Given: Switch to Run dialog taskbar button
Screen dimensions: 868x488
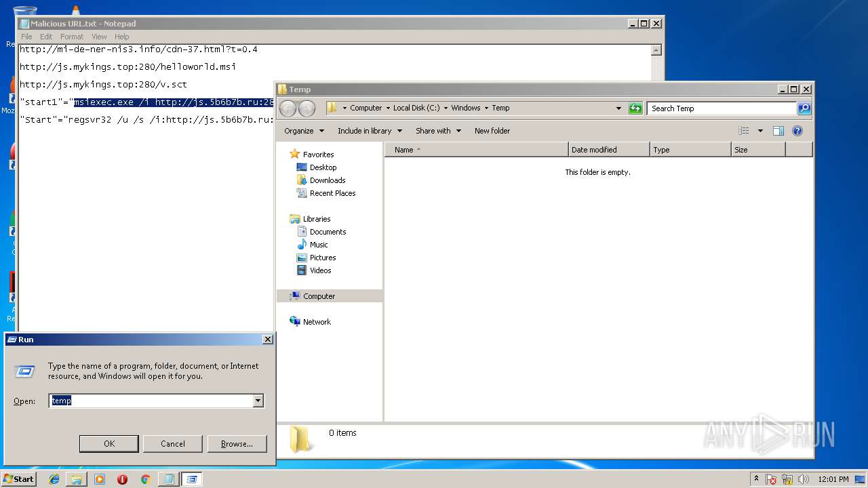Looking at the screenshot, I should 191,479.
